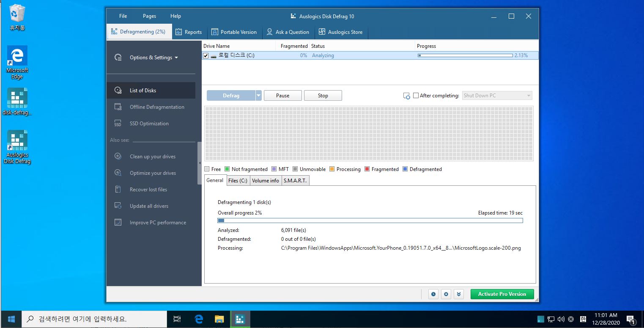Click the Improve PC performance icon
The image size is (644, 328).
pyautogui.click(x=118, y=223)
